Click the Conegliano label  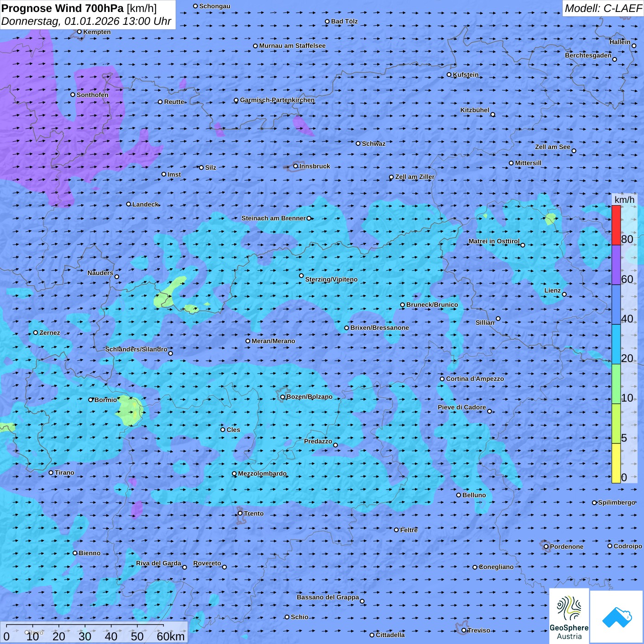point(496,567)
